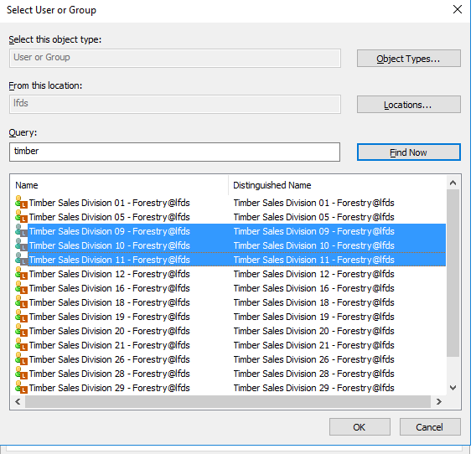Click group icon beside Timber Sales Division 16
Screen dimensions: 476x454
[x=21, y=288]
